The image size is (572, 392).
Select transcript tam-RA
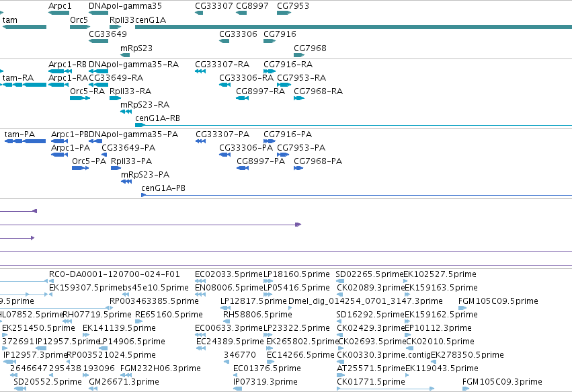[x=18, y=78]
